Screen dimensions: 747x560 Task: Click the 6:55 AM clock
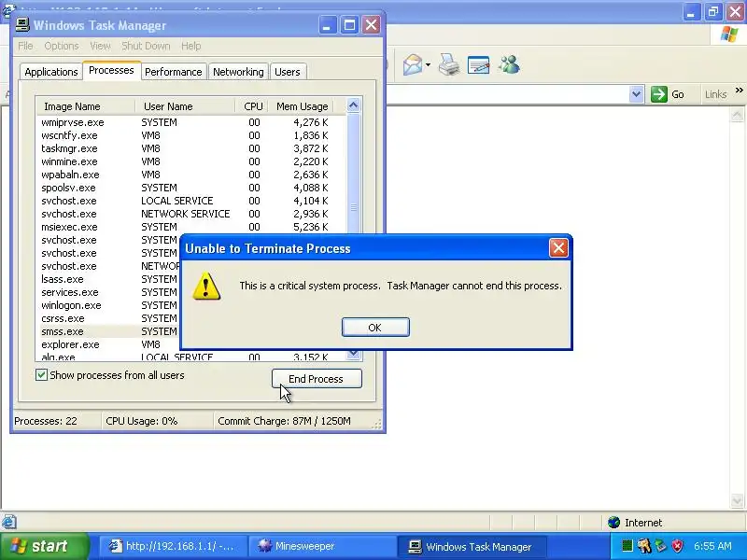pos(712,546)
